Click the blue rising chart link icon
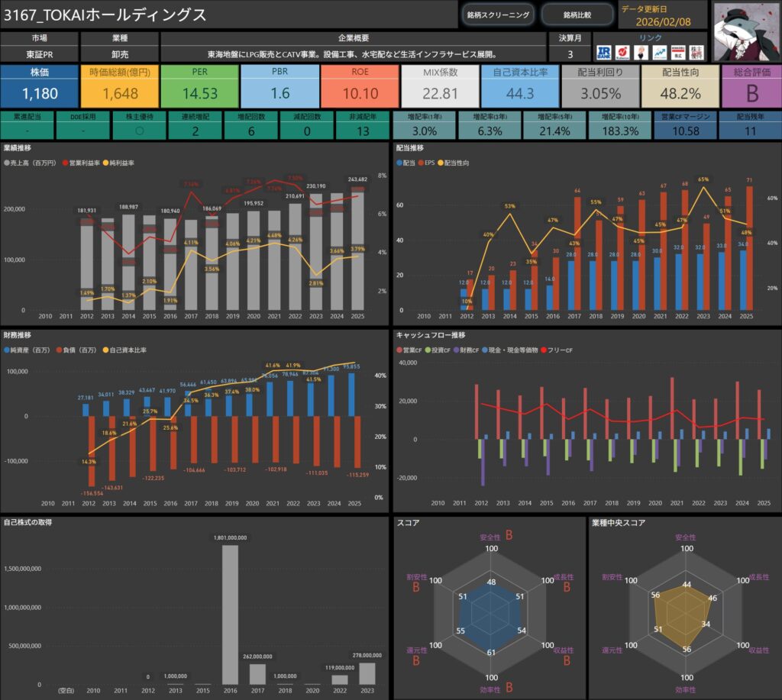The image size is (782, 700). point(659,51)
